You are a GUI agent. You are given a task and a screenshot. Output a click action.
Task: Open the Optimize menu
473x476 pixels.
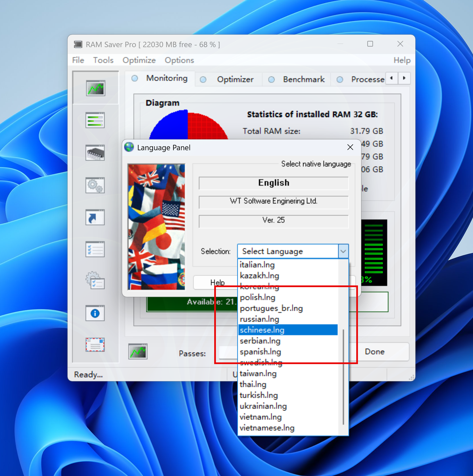(139, 60)
